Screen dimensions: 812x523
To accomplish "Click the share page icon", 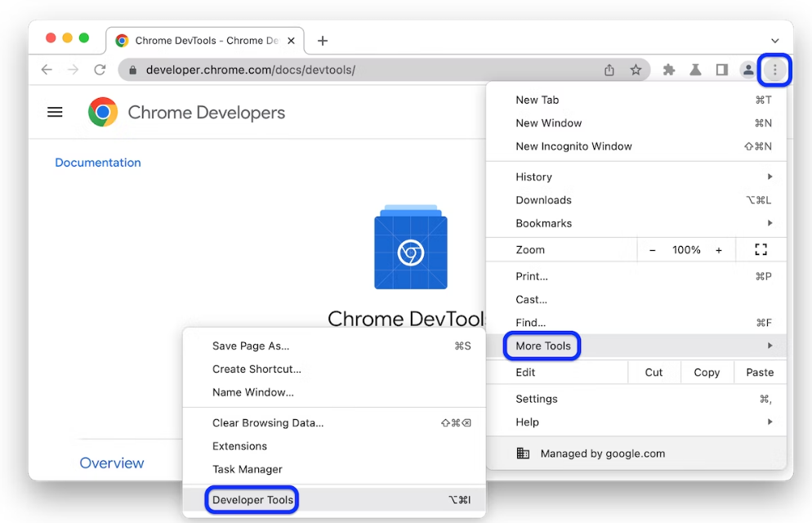I will 609,70.
